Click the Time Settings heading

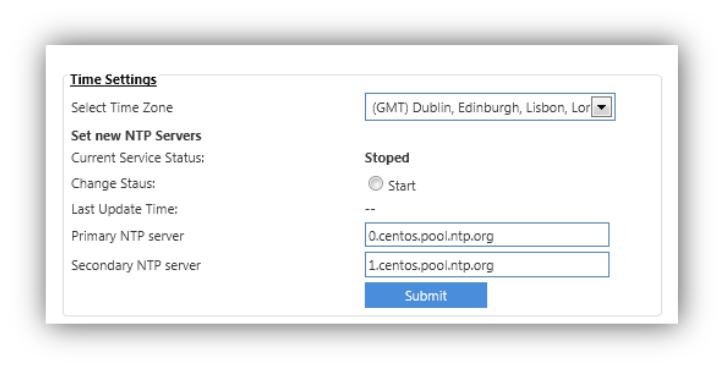pos(113,79)
